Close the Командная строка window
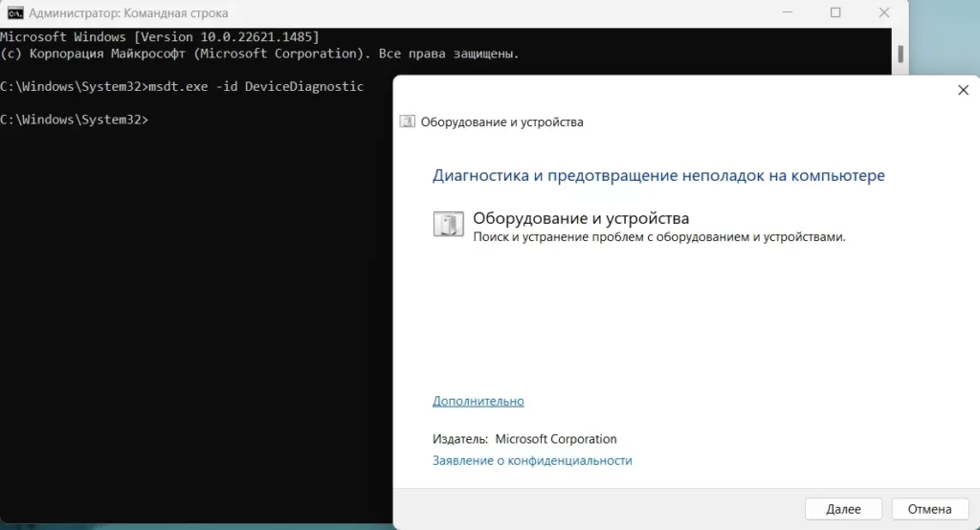 (883, 12)
